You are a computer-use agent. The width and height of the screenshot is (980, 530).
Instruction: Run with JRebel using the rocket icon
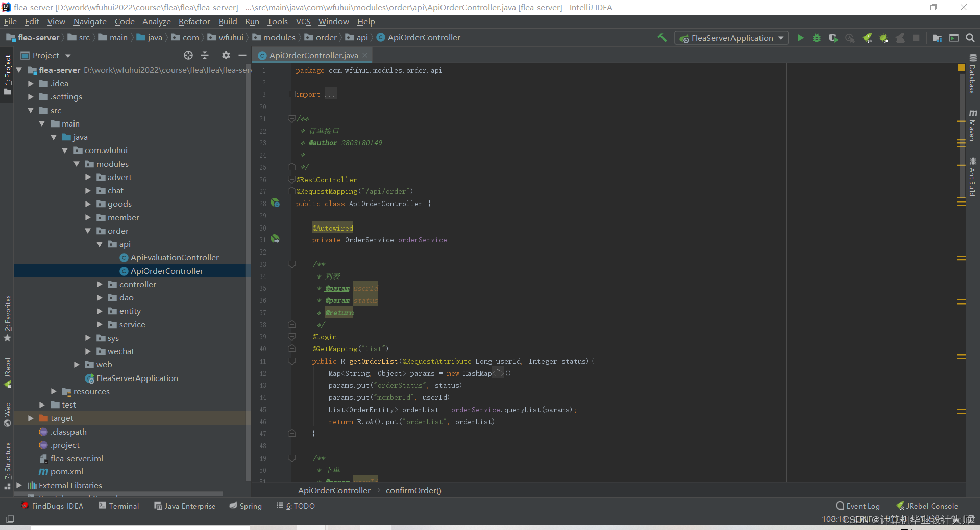(867, 38)
